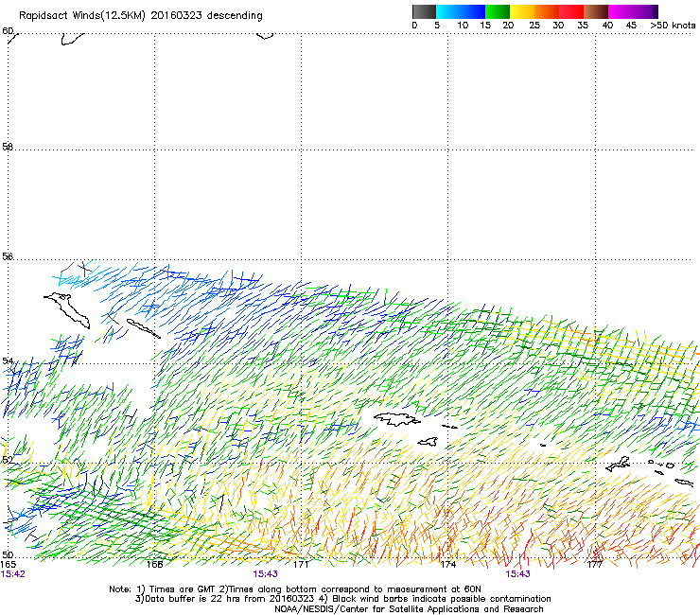Select the red 30–35 knots legend segment
Viewport: 700px width, 615px height.
point(571,11)
